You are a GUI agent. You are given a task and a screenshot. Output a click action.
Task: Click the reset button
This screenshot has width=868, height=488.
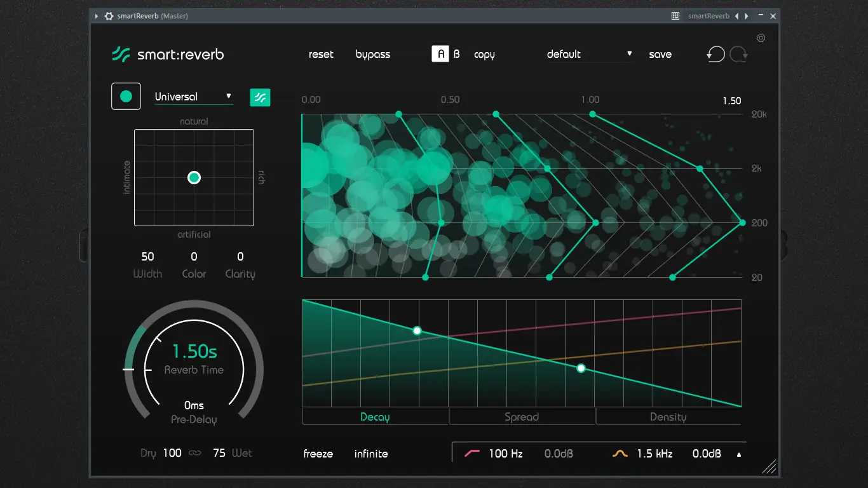click(x=321, y=55)
